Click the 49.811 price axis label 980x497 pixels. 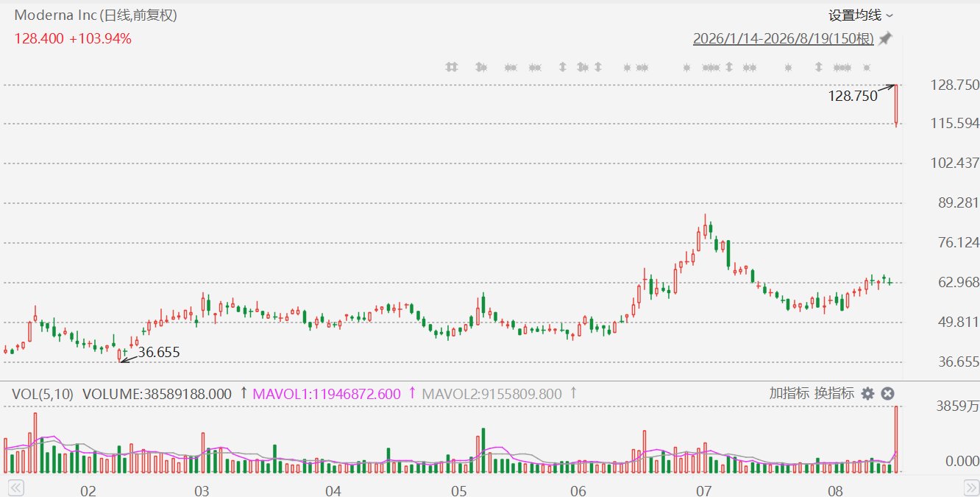tap(958, 322)
